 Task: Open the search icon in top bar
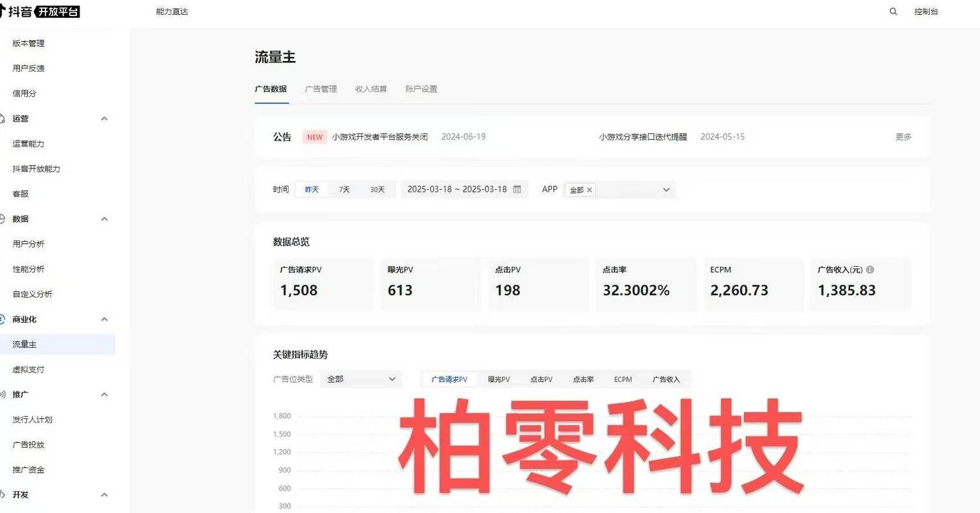point(893,12)
